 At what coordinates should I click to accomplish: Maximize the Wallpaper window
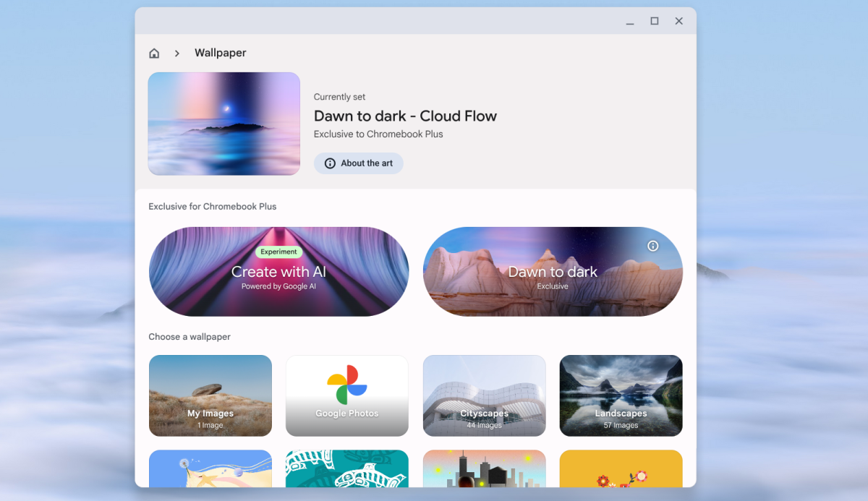click(x=655, y=22)
